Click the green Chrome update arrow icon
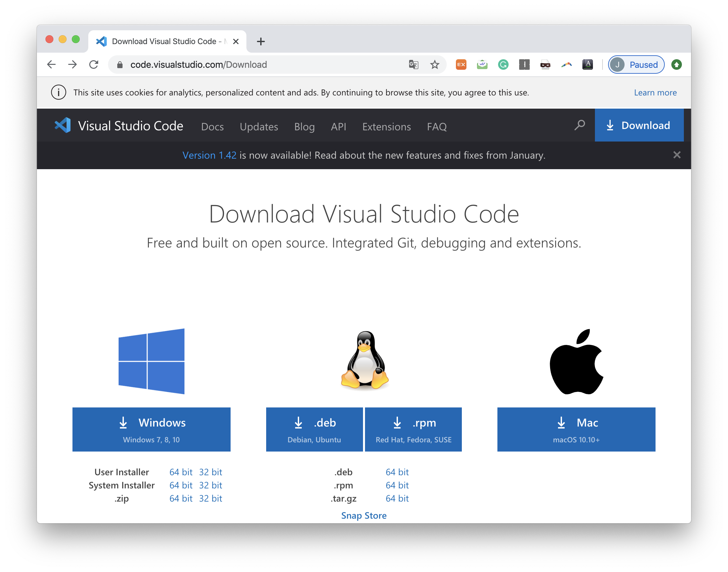The width and height of the screenshot is (728, 572). pos(676,64)
